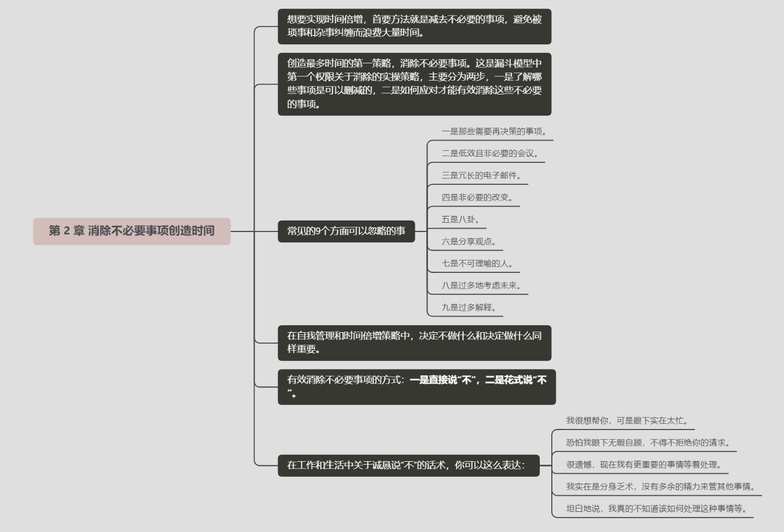The image size is (784, 532).
Task: Select the node starting 在自我管理和时间倍增策略中
Action: pyautogui.click(x=414, y=343)
